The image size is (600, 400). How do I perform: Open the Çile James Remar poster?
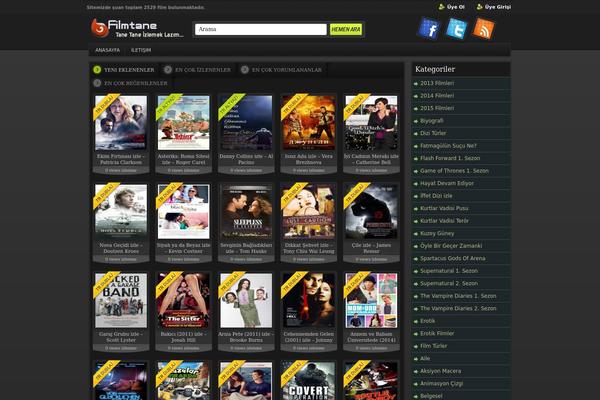371,211
